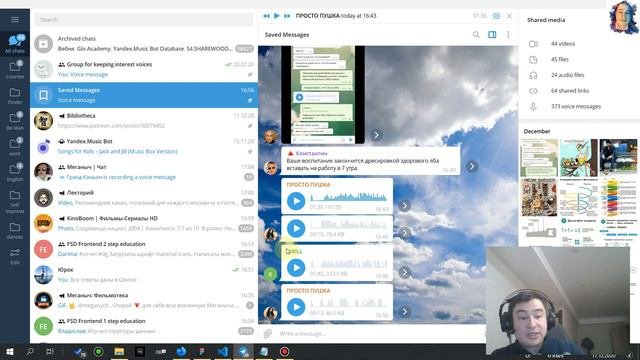Viewport: 640px width, 360px height.
Task: Open the Юрок chat
Action: 144,275
